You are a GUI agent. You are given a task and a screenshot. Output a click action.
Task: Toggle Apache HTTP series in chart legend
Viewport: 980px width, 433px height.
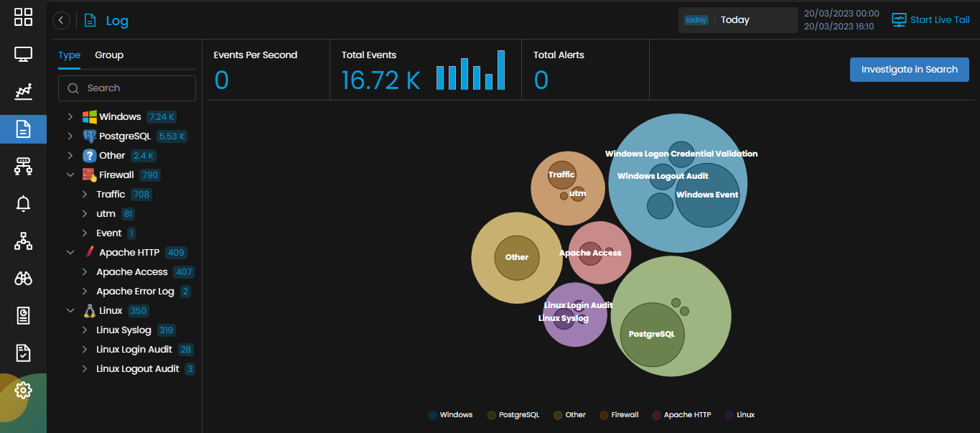681,415
